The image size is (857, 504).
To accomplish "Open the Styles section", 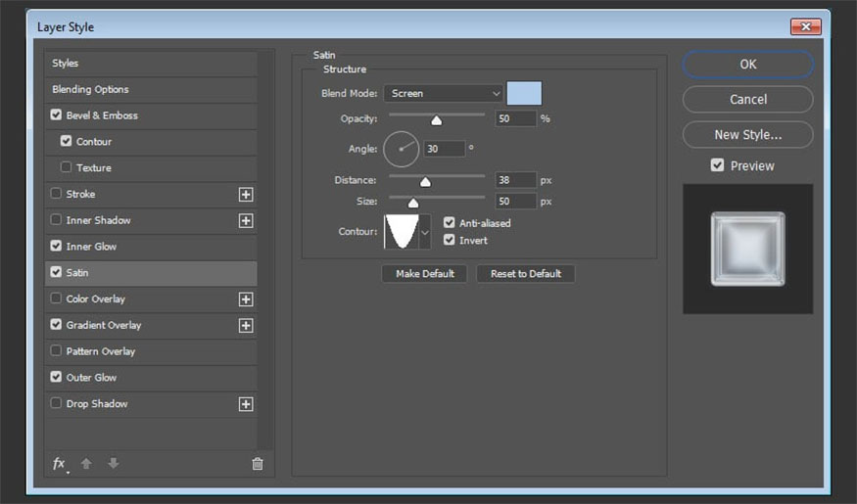I will [x=66, y=64].
